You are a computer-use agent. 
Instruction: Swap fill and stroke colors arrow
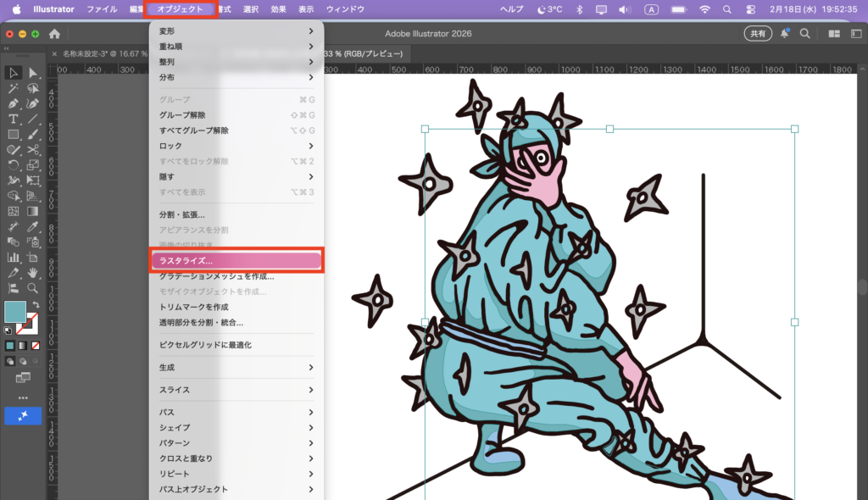click(x=36, y=305)
